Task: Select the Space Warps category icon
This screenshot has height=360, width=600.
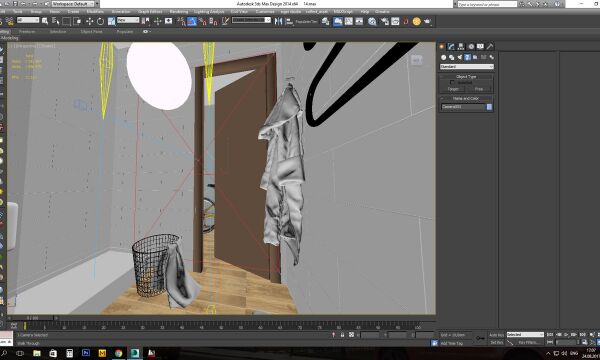Action: (x=484, y=57)
